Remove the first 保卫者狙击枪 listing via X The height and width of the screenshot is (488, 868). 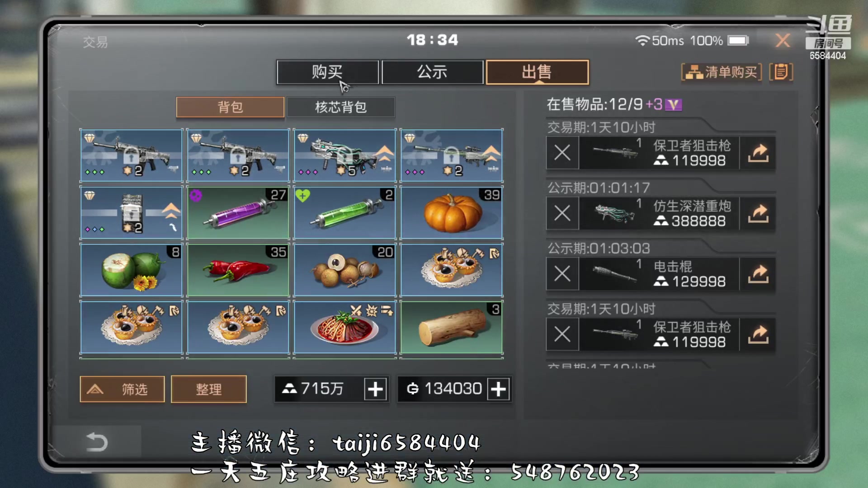click(x=562, y=153)
